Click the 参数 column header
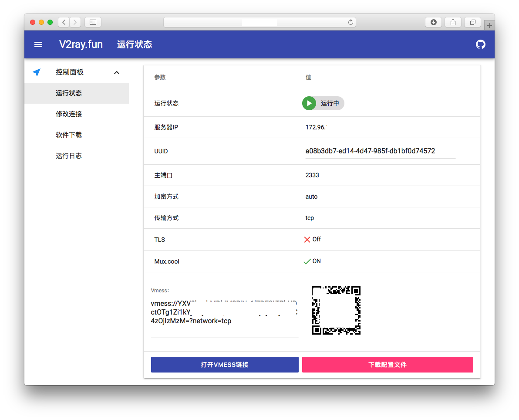The width and height of the screenshot is (519, 420). tap(160, 77)
